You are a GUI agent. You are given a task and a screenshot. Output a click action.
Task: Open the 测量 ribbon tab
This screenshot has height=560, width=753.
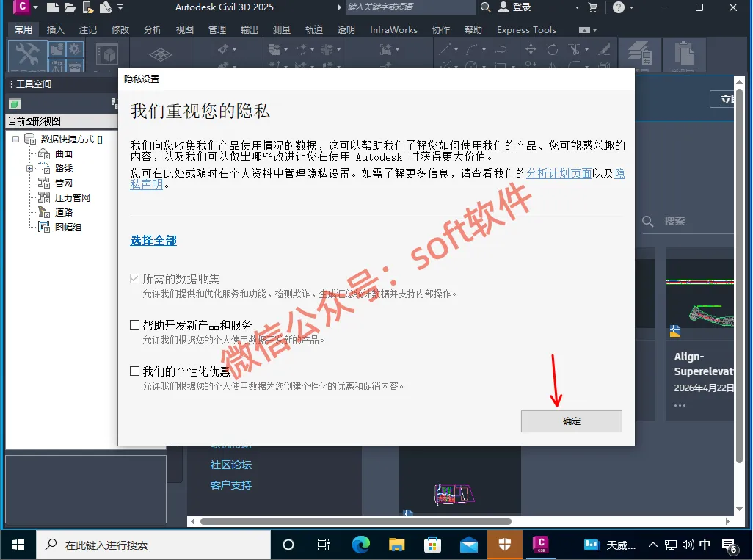point(281,30)
